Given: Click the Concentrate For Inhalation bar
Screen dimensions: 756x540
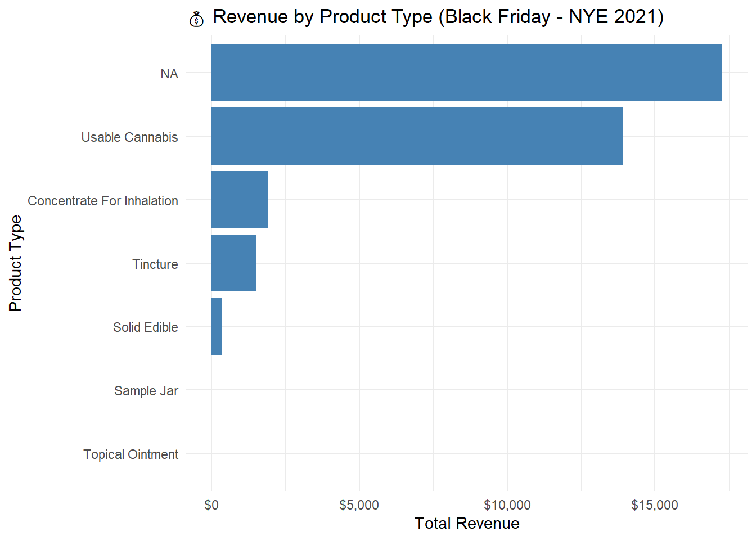Looking at the screenshot, I should coord(240,200).
